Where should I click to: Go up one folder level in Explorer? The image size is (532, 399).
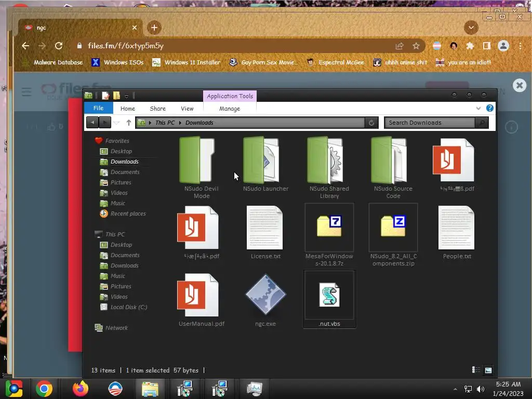(129, 123)
